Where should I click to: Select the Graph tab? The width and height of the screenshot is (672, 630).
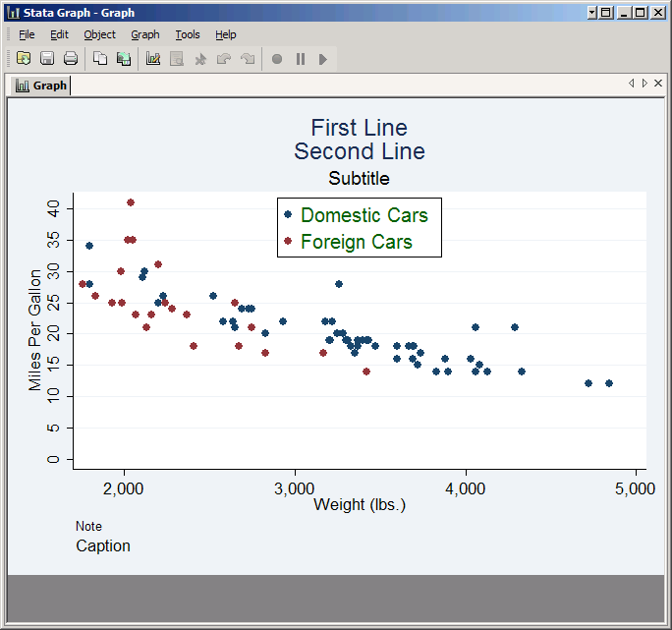coord(41,86)
